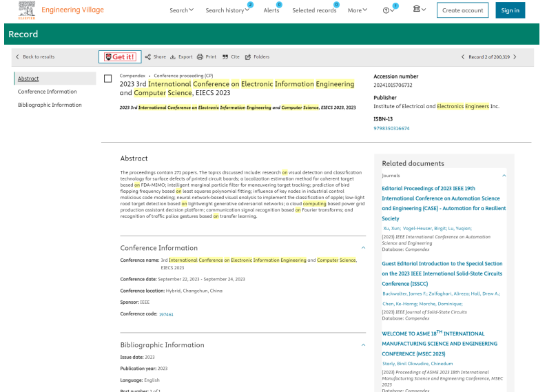
Task: Click author link Starly, Binil
Action: (x=395, y=363)
